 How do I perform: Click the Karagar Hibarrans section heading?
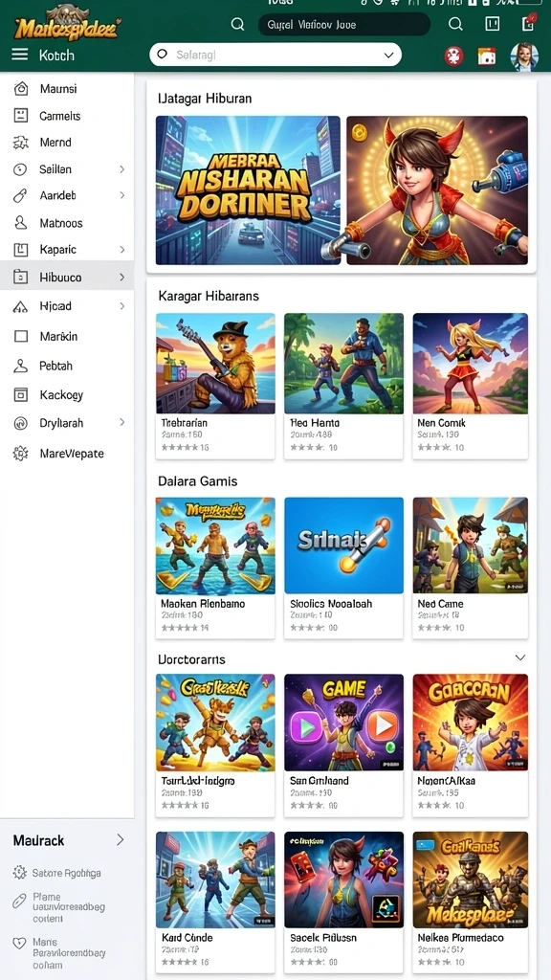point(209,296)
